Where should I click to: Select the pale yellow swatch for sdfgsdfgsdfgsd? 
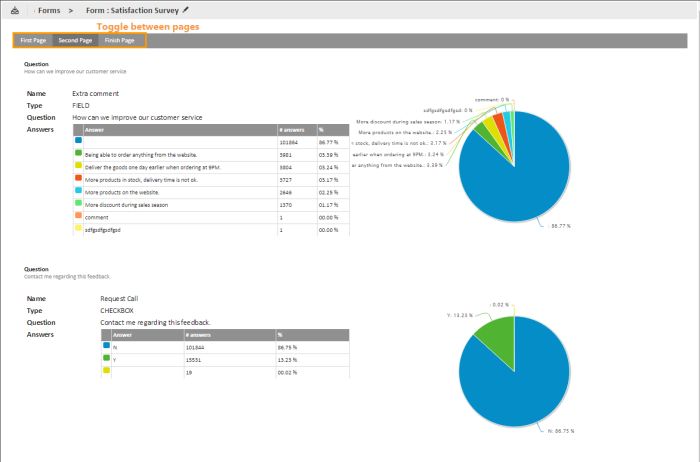coord(78,228)
